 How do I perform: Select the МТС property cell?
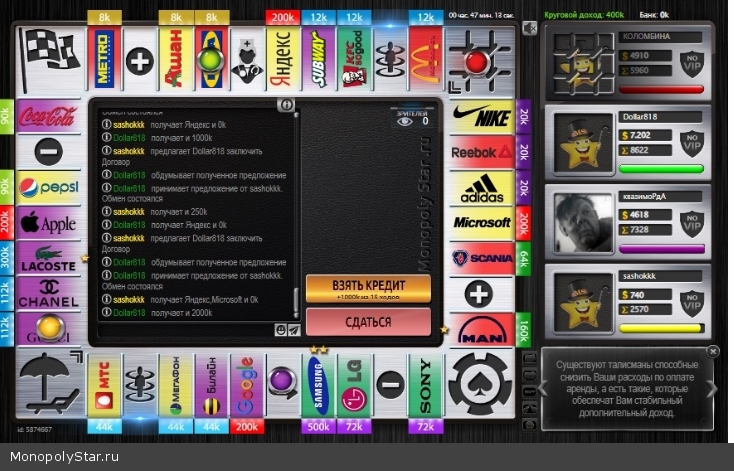click(x=104, y=385)
